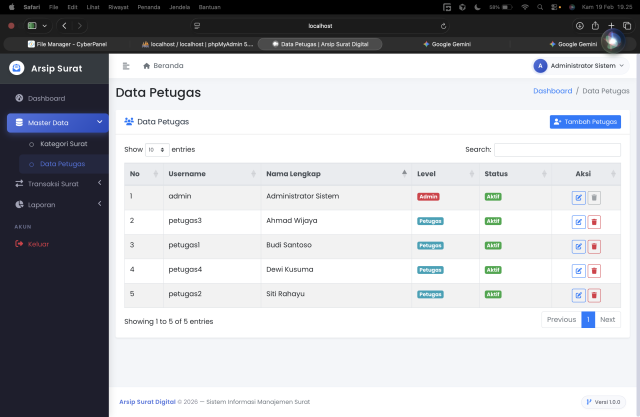Click the Beranda home icon
Viewport: 640px width, 417px height.
(x=147, y=66)
